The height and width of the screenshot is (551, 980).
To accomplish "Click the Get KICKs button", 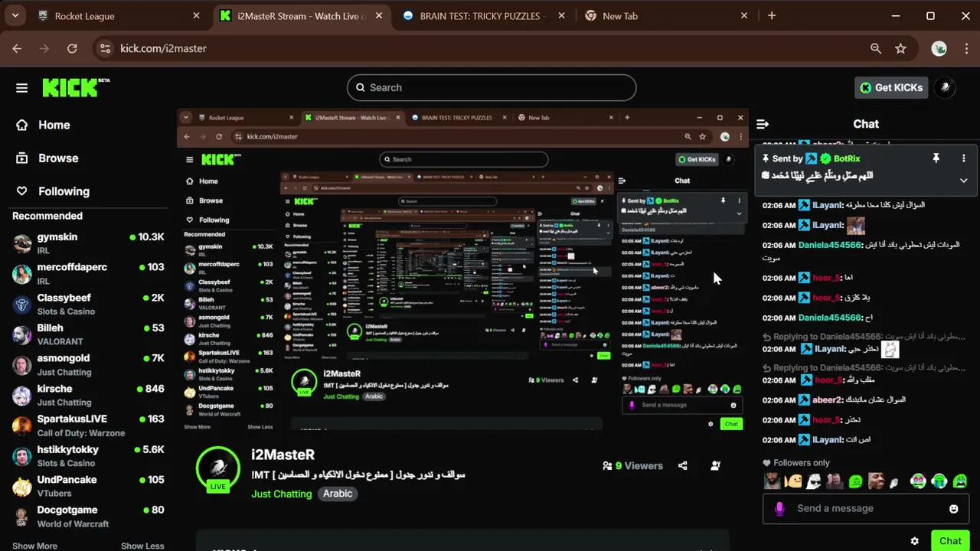I will (x=891, y=87).
